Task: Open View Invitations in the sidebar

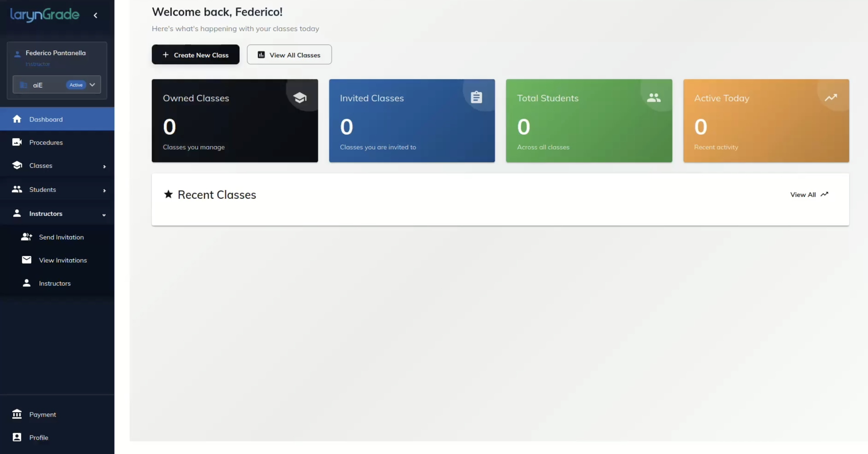Action: click(63, 260)
